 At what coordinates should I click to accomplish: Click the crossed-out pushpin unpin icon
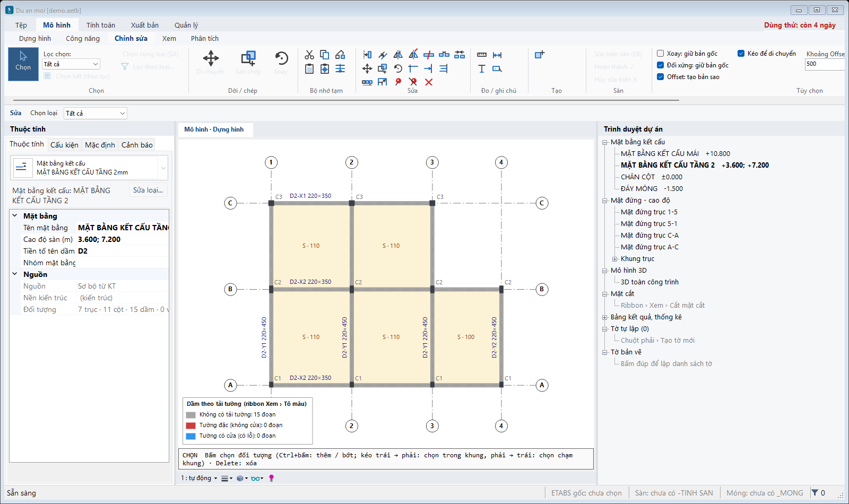click(413, 82)
